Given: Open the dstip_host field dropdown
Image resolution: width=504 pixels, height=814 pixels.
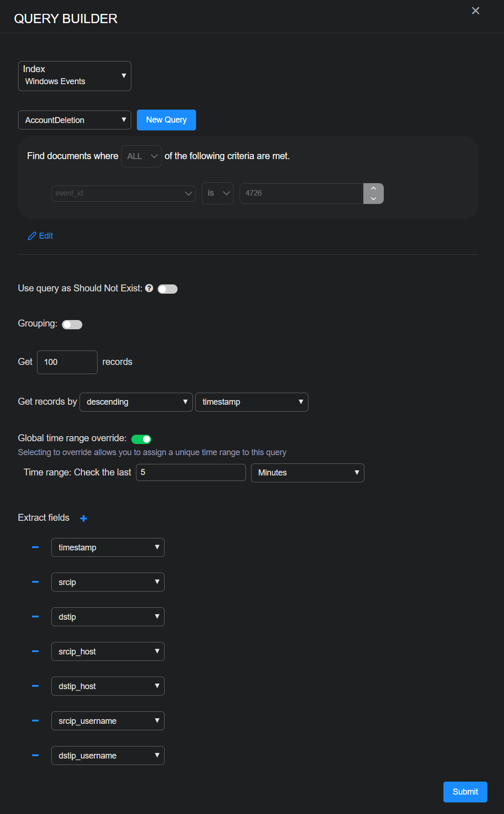Looking at the screenshot, I should (x=108, y=686).
